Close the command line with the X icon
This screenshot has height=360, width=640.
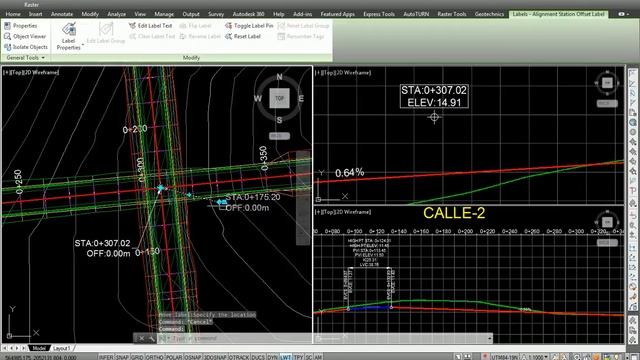(x=141, y=338)
